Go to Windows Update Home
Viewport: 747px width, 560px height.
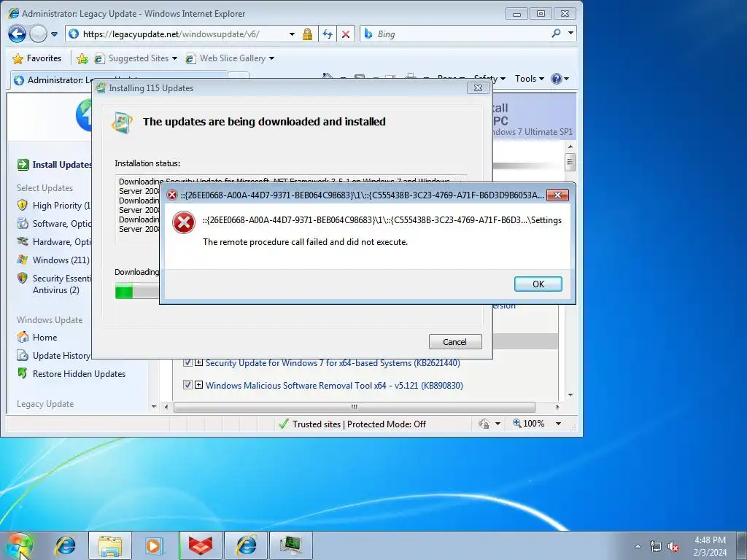tap(37, 337)
